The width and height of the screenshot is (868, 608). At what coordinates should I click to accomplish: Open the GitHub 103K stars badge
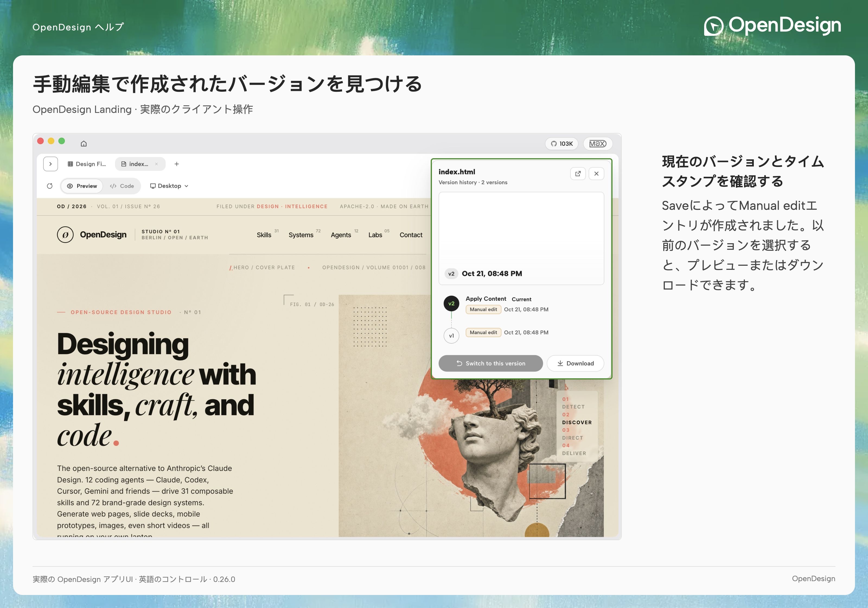(x=561, y=144)
